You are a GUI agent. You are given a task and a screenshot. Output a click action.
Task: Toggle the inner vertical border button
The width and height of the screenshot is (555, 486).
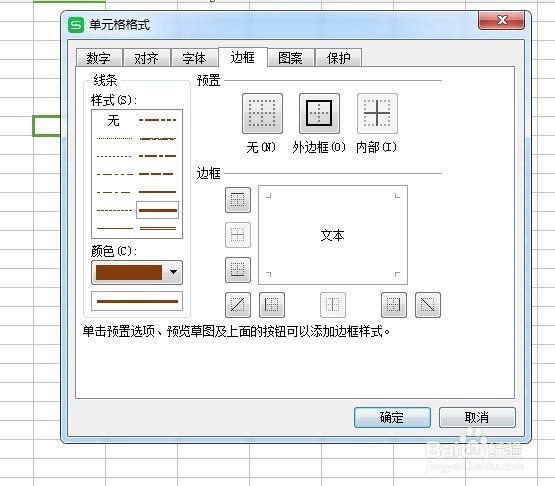(x=333, y=305)
